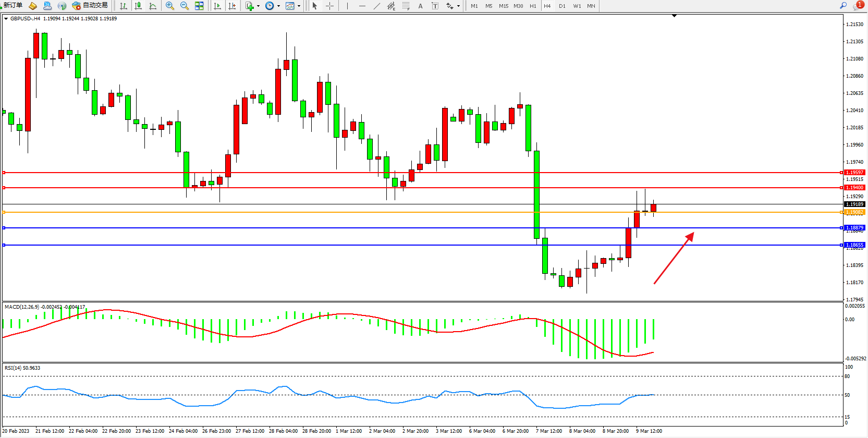868x438 pixels.
Task: Select the trendline drawing tool
Action: coord(376,6)
